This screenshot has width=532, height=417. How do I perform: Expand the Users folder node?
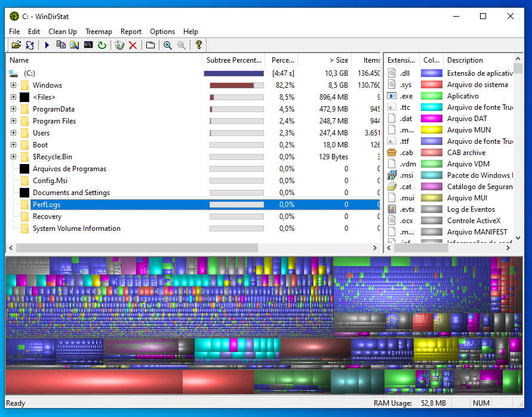click(13, 132)
